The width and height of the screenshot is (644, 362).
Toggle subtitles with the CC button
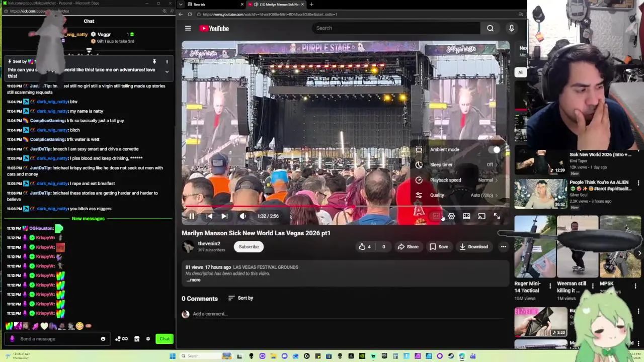click(x=436, y=216)
